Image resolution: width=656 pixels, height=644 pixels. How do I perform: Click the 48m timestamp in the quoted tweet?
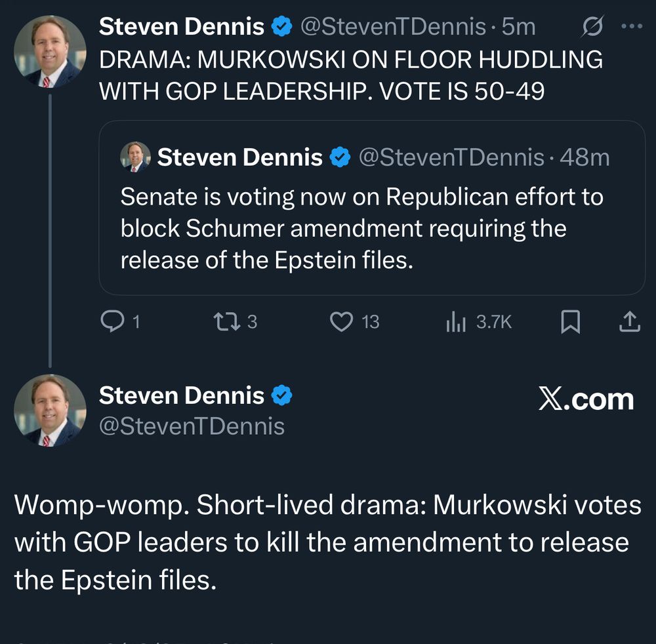click(585, 157)
